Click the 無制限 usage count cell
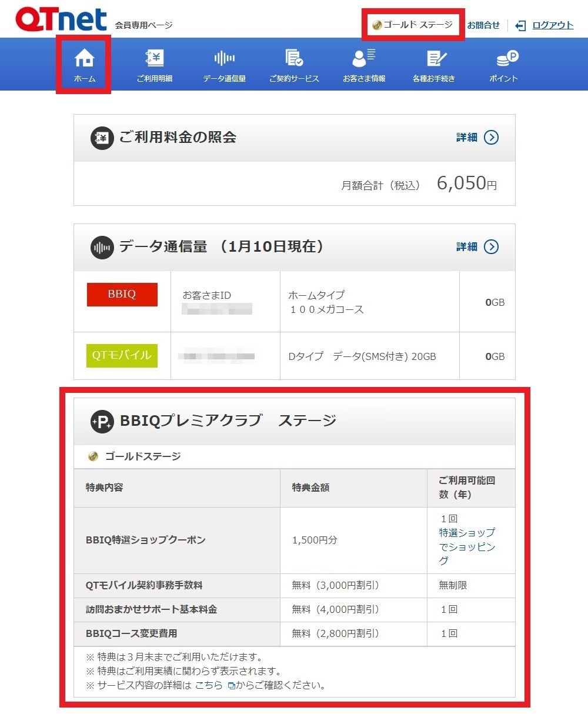The width and height of the screenshot is (588, 714). click(x=453, y=586)
